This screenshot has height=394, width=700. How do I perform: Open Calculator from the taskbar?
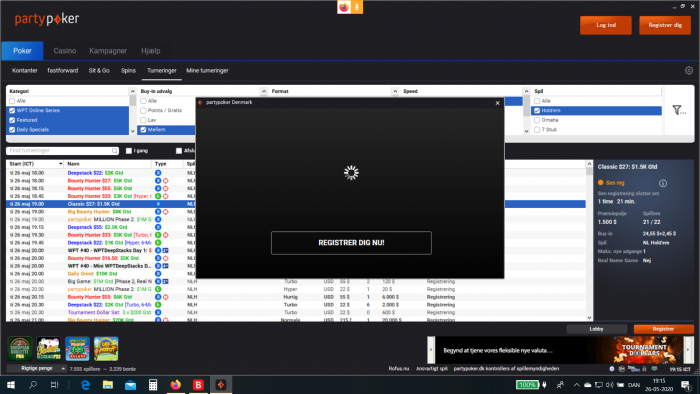click(x=153, y=385)
